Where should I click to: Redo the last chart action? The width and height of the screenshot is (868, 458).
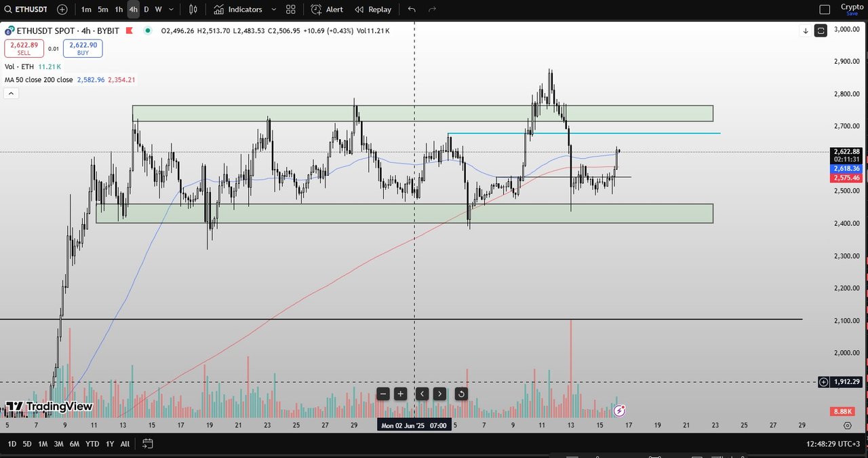[x=432, y=9]
